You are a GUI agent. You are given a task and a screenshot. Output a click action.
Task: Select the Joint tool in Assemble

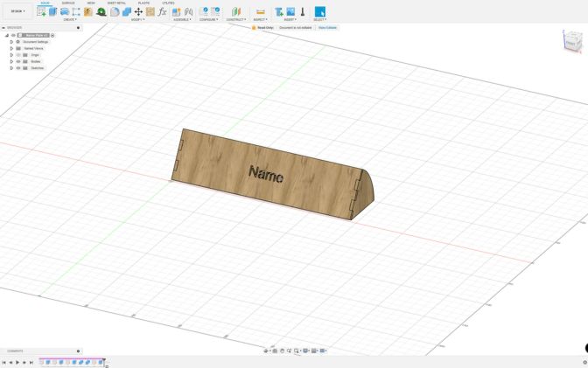pyautogui.click(x=189, y=11)
